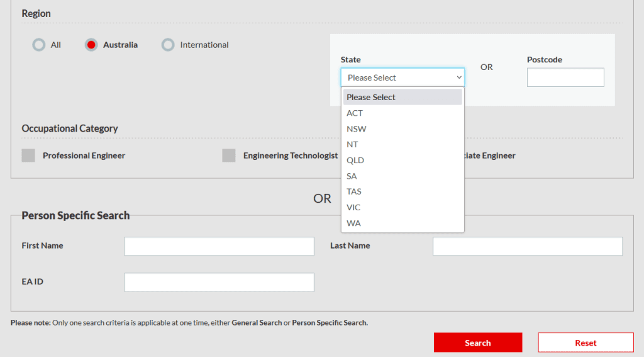Click the Postcode input field
644x357 pixels.
(565, 77)
